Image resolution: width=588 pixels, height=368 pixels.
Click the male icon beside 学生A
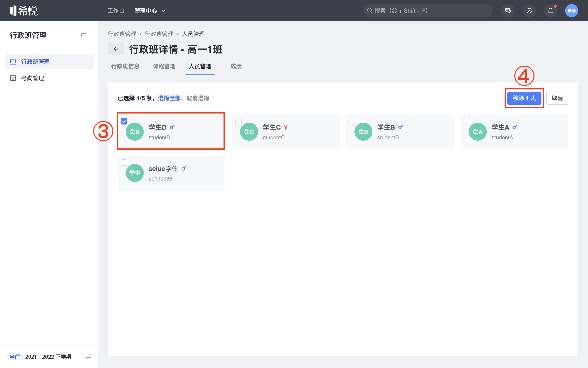pos(515,127)
